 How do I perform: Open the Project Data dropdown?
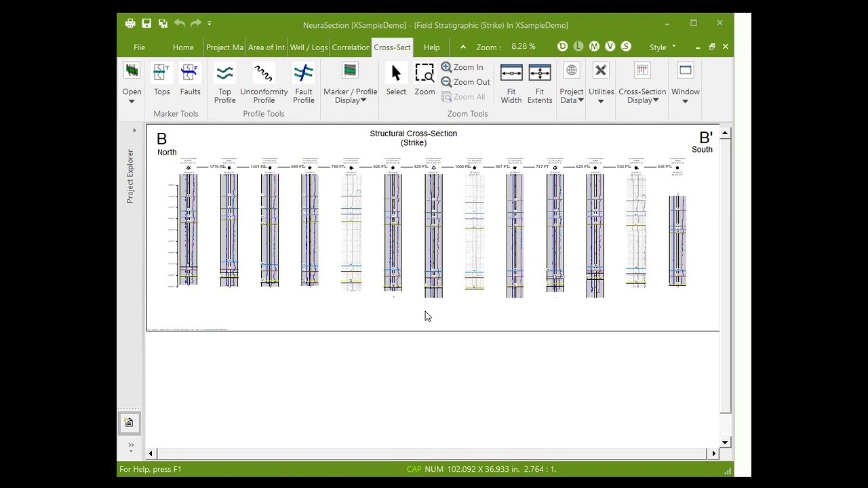tap(572, 83)
